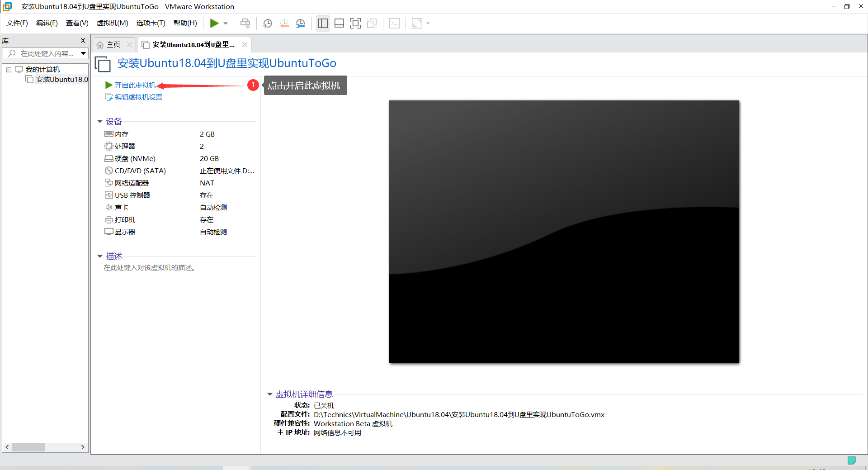The height and width of the screenshot is (470, 868).
Task: Click the memory chip icon
Action: point(108,134)
